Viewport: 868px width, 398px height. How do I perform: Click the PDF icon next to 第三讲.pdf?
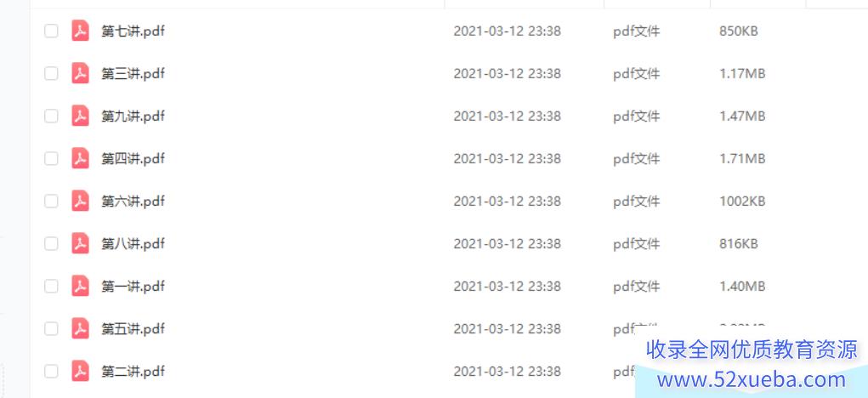click(x=80, y=73)
